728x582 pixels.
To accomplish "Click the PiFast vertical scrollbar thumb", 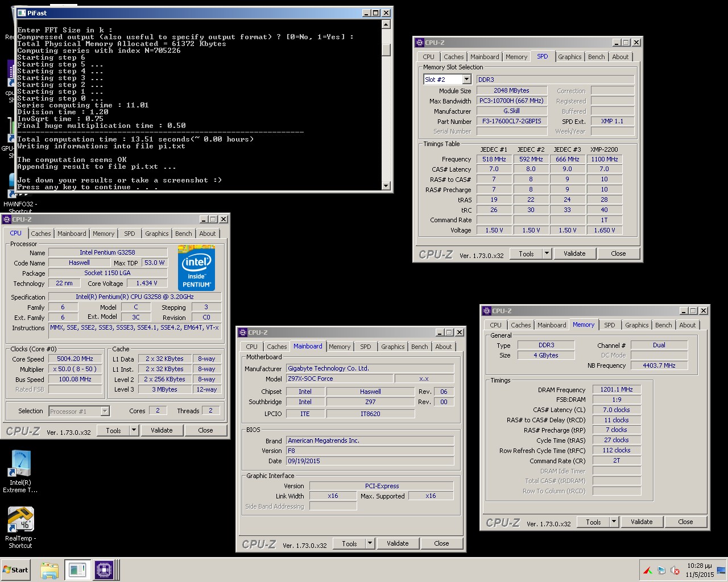I will click(386, 49).
